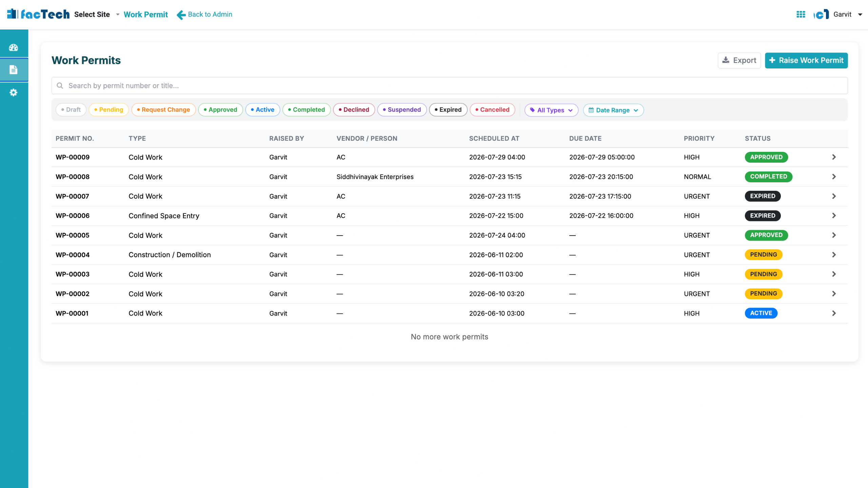Expand the All Types dropdown
Screen dimensions: 868x488
[551, 110]
